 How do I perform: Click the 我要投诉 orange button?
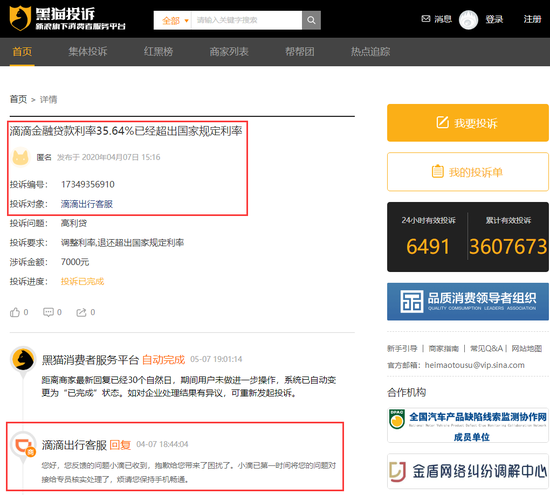pos(468,123)
